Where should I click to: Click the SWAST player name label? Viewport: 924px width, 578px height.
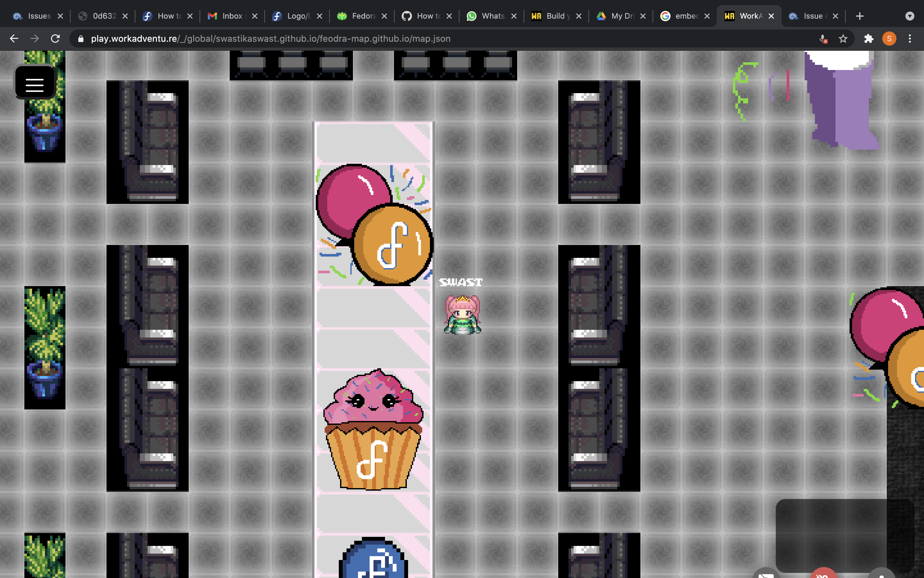(461, 282)
